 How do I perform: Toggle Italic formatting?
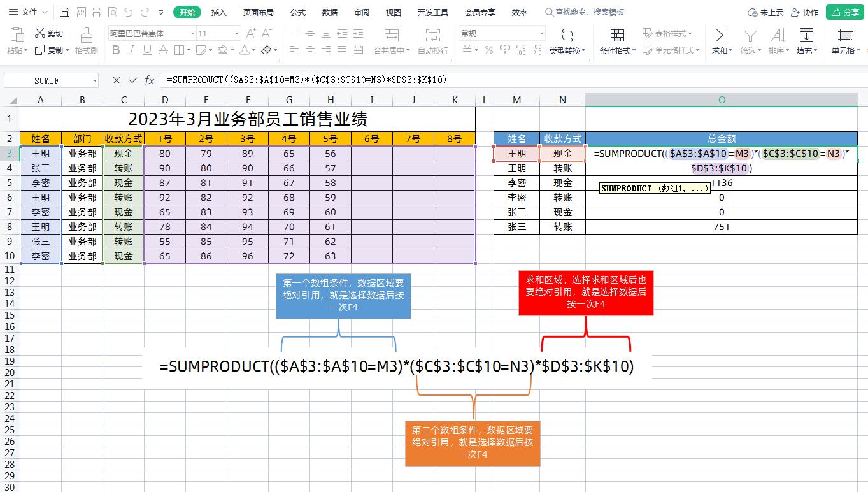pyautogui.click(x=132, y=50)
